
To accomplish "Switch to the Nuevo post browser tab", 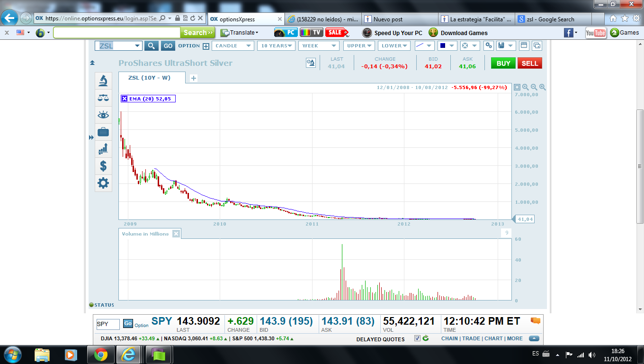I will [400, 19].
